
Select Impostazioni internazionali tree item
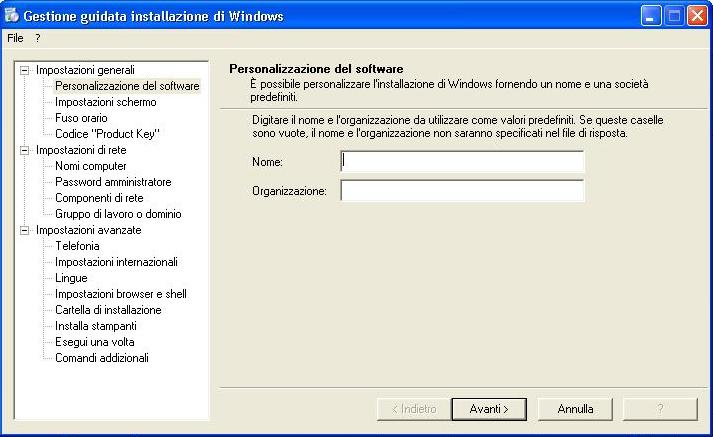[116, 262]
